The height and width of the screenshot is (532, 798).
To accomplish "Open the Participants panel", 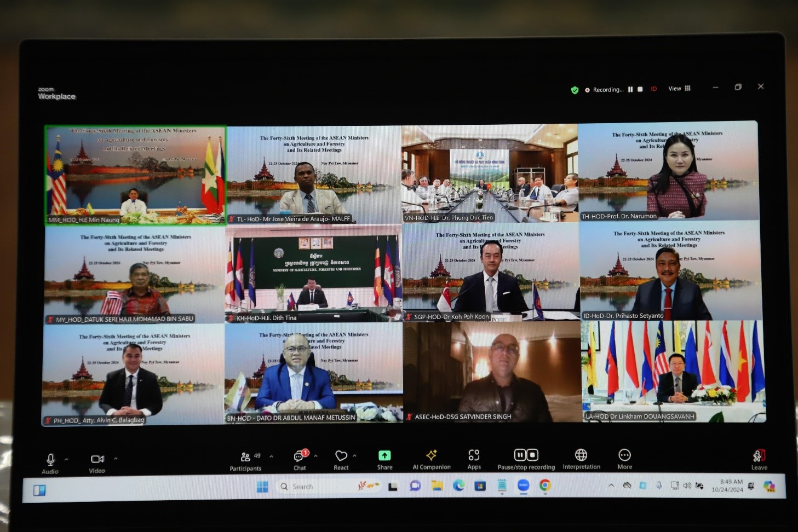I will (246, 460).
